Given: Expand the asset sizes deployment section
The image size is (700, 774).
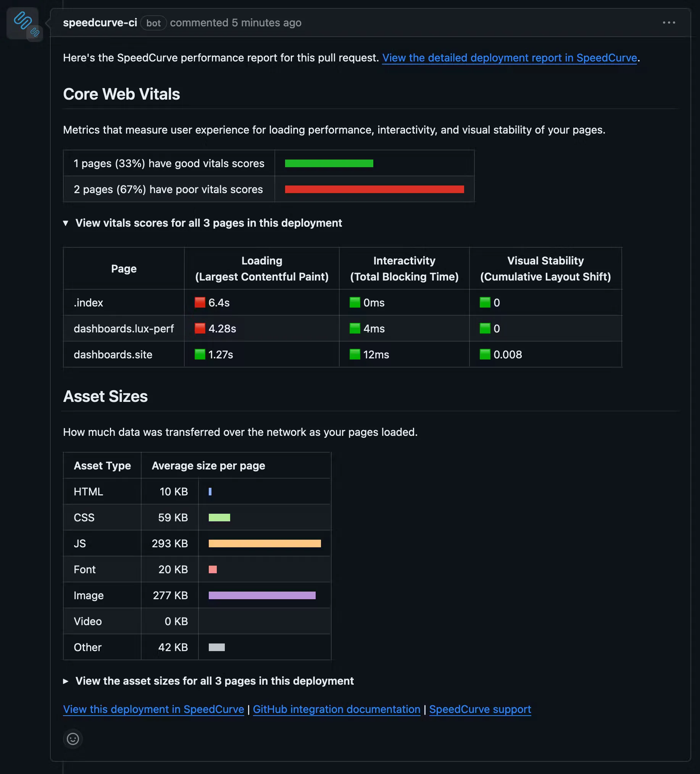Looking at the screenshot, I should (215, 681).
